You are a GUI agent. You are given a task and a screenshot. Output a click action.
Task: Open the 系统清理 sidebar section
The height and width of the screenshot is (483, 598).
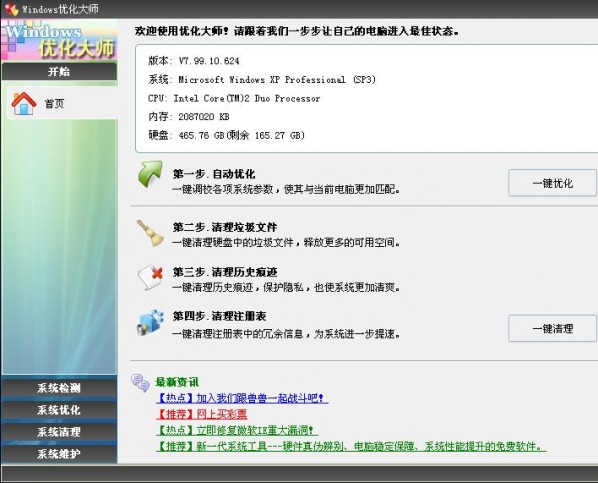(x=59, y=432)
